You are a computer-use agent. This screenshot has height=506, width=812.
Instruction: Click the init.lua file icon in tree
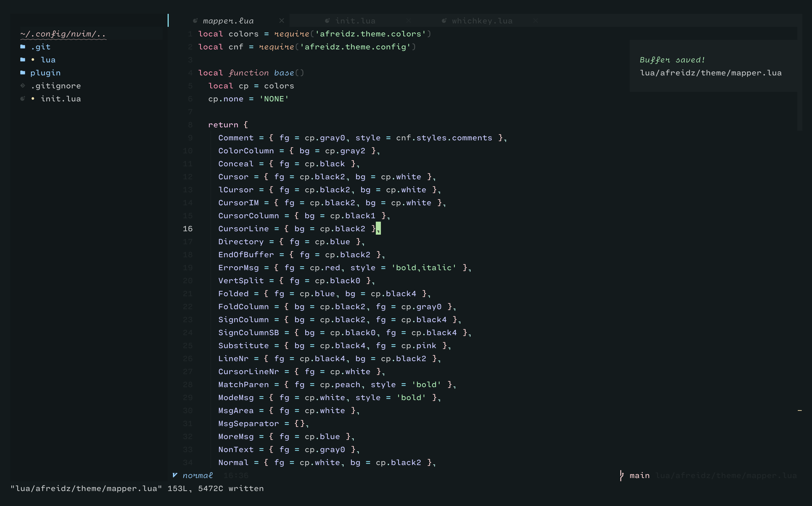click(23, 99)
